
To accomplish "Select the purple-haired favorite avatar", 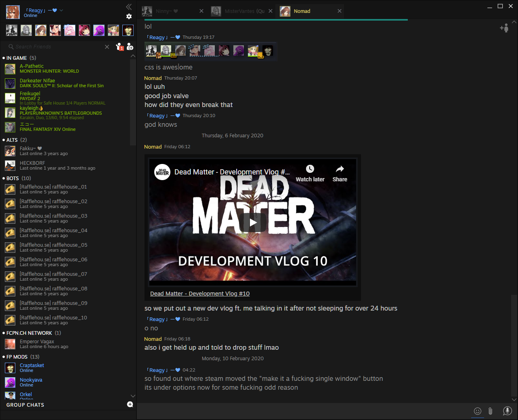I will click(x=99, y=30).
